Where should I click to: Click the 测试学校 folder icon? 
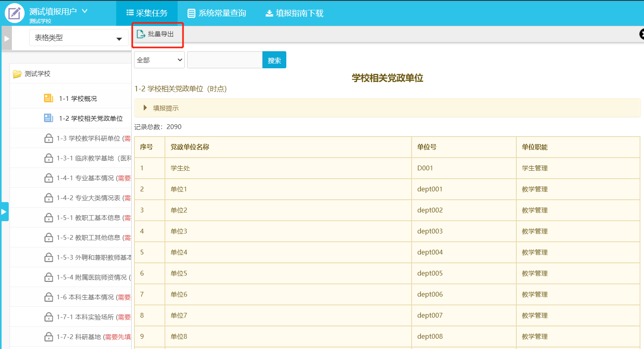pyautogui.click(x=17, y=74)
